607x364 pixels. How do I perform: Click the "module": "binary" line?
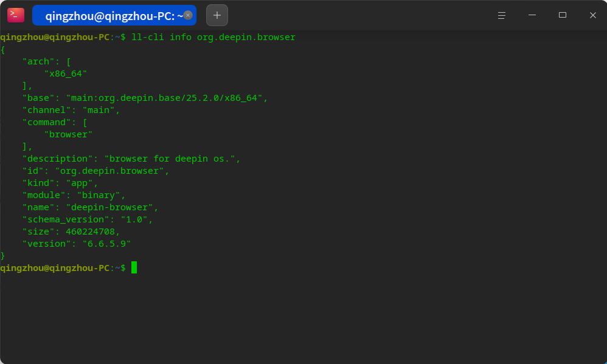click(74, 195)
